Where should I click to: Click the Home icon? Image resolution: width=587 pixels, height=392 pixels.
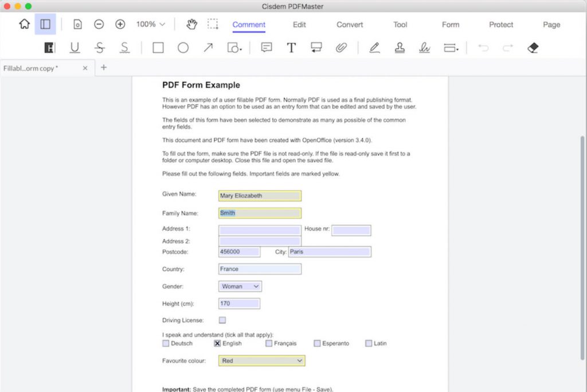(x=24, y=25)
